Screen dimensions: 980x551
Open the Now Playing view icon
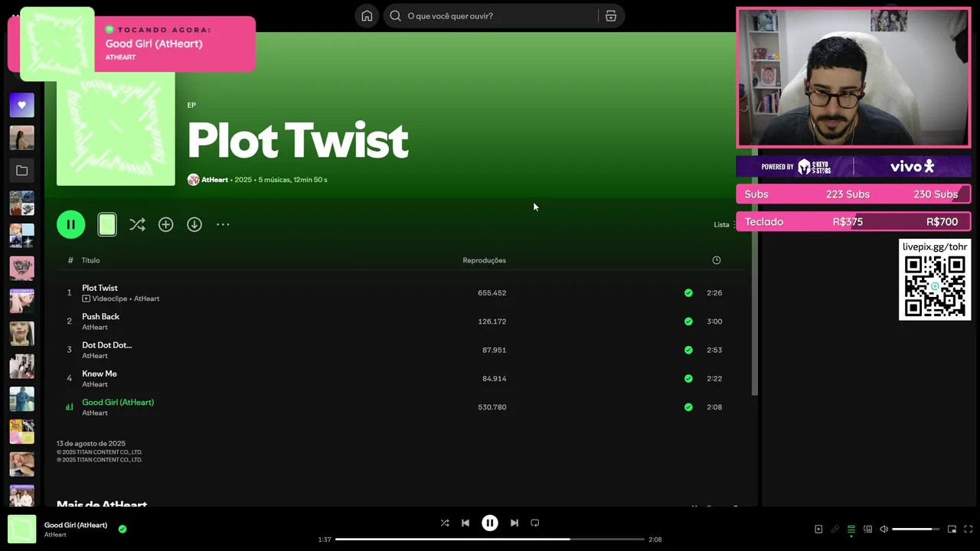[x=818, y=529]
